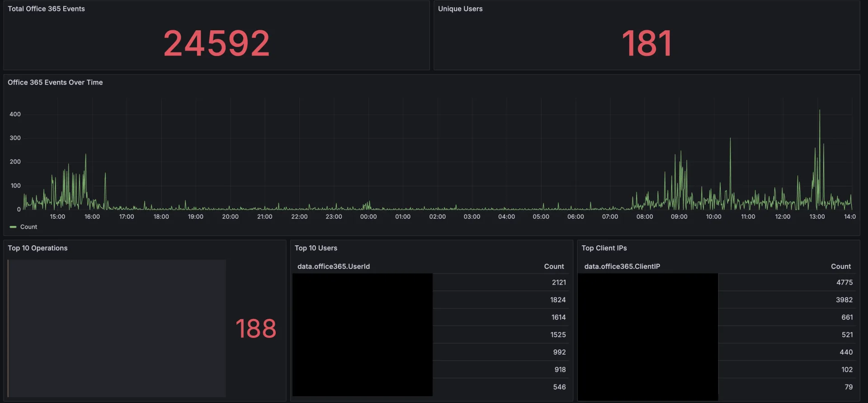
Task: Click the 00:00 time axis label
Action: 368,217
